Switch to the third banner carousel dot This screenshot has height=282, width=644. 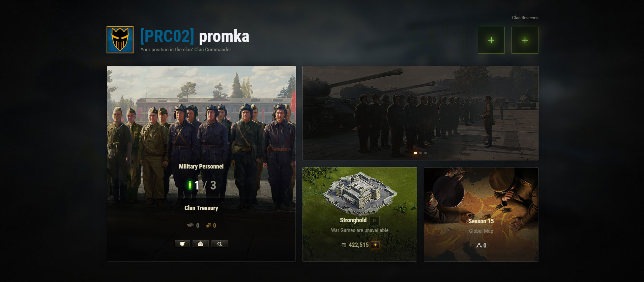(x=426, y=153)
